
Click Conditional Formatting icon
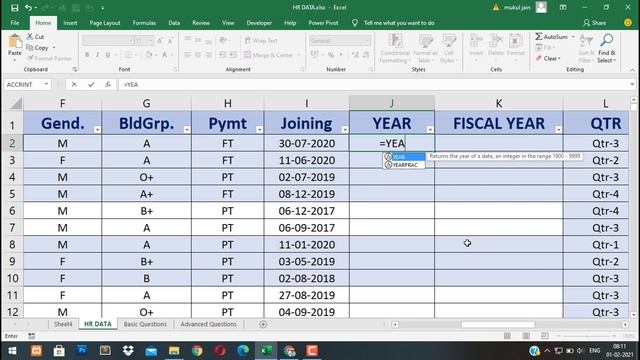tap(395, 41)
